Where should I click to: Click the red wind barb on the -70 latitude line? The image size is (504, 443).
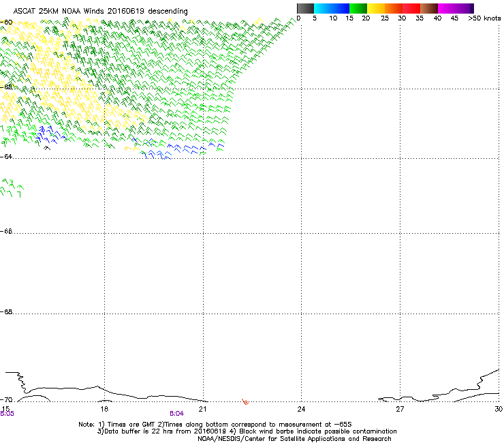pyautogui.click(x=245, y=401)
